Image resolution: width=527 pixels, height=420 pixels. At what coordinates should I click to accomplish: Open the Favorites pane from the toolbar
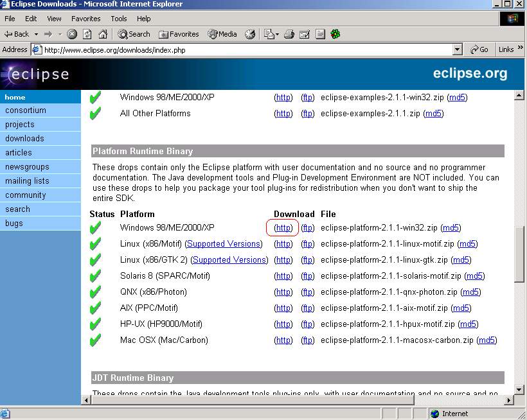(x=179, y=34)
